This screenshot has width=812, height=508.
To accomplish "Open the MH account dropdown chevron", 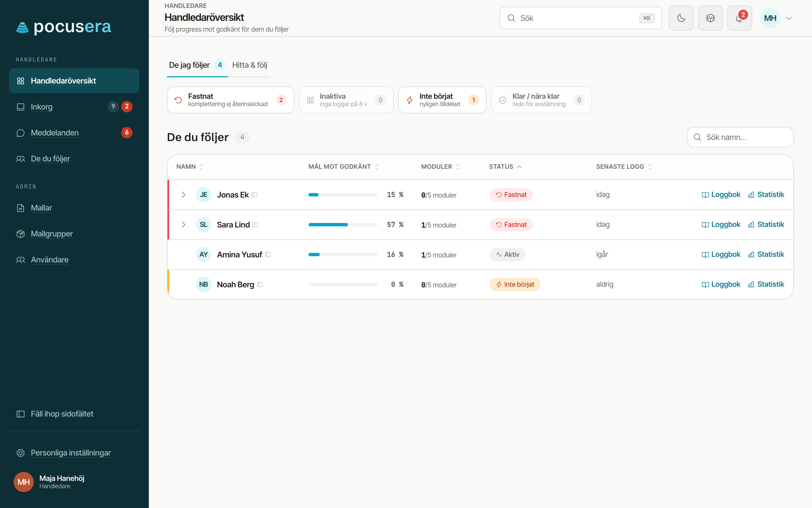I will pyautogui.click(x=789, y=18).
